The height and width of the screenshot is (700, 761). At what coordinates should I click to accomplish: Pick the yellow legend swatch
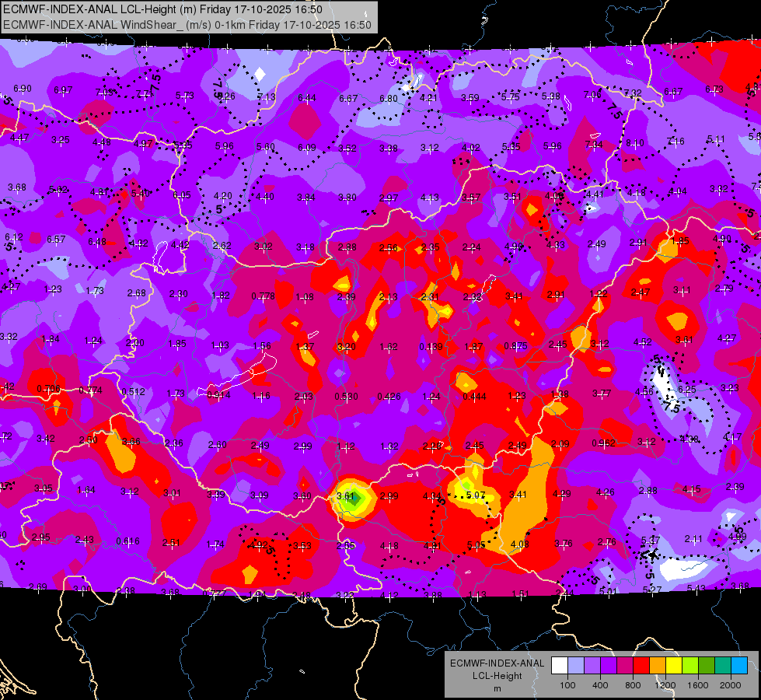[x=674, y=666]
